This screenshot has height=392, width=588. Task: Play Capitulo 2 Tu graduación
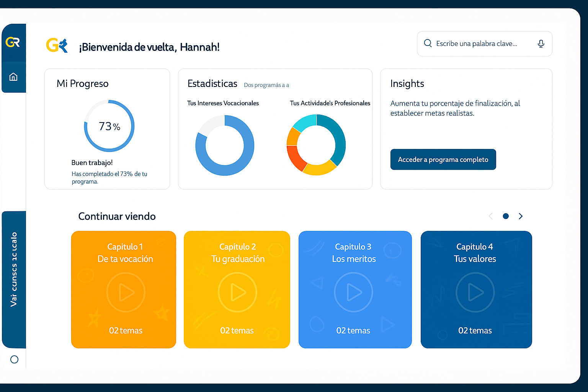tap(237, 292)
